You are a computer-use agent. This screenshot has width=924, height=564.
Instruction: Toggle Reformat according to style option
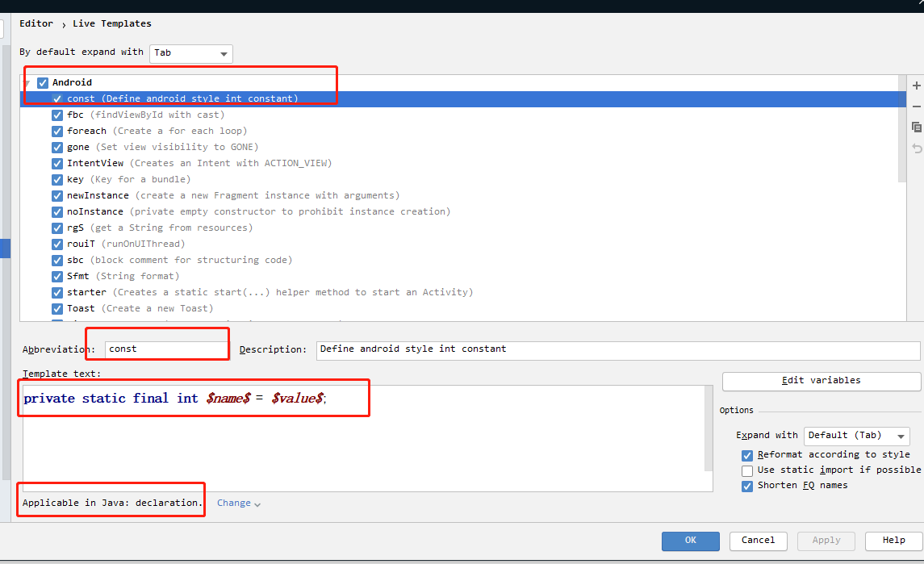[747, 455]
